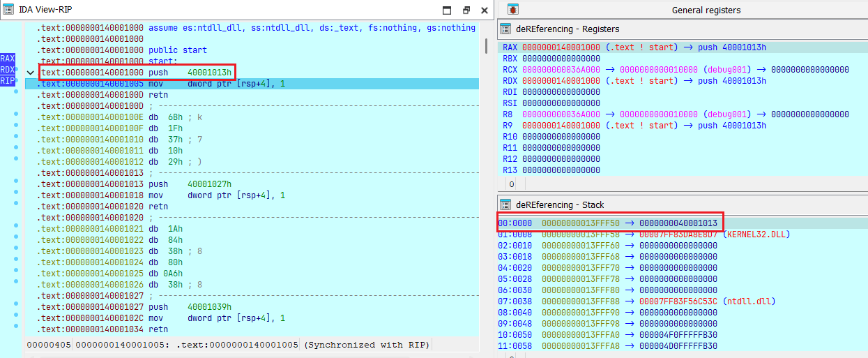868x358 pixels.
Task: Close the IDA View-RIP panel
Action: point(485,10)
